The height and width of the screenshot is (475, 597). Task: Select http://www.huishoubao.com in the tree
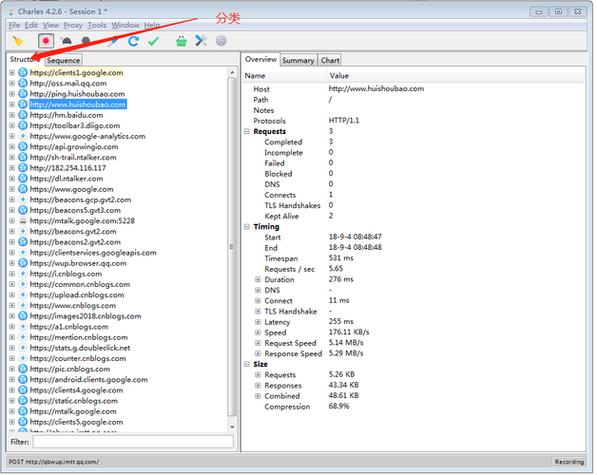(78, 104)
